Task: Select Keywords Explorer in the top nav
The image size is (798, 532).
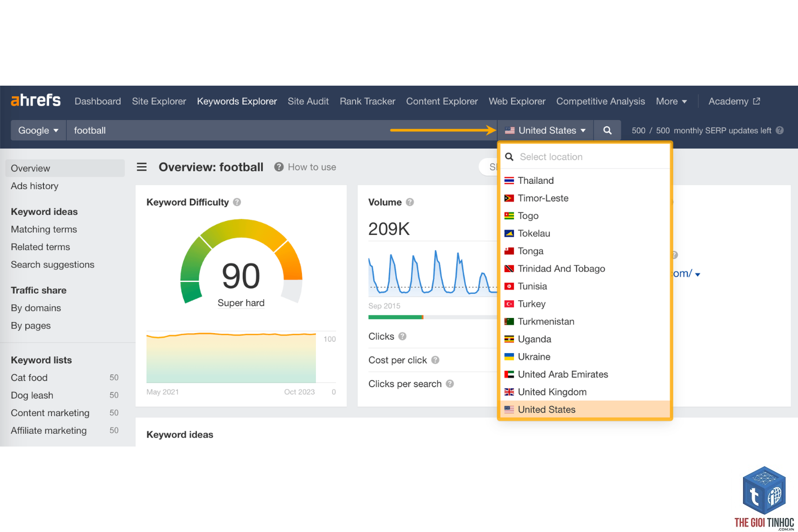Action: click(237, 101)
